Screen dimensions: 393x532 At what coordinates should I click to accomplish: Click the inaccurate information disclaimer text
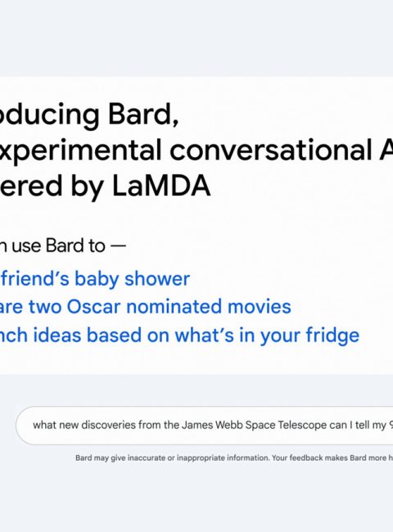[x=234, y=458]
